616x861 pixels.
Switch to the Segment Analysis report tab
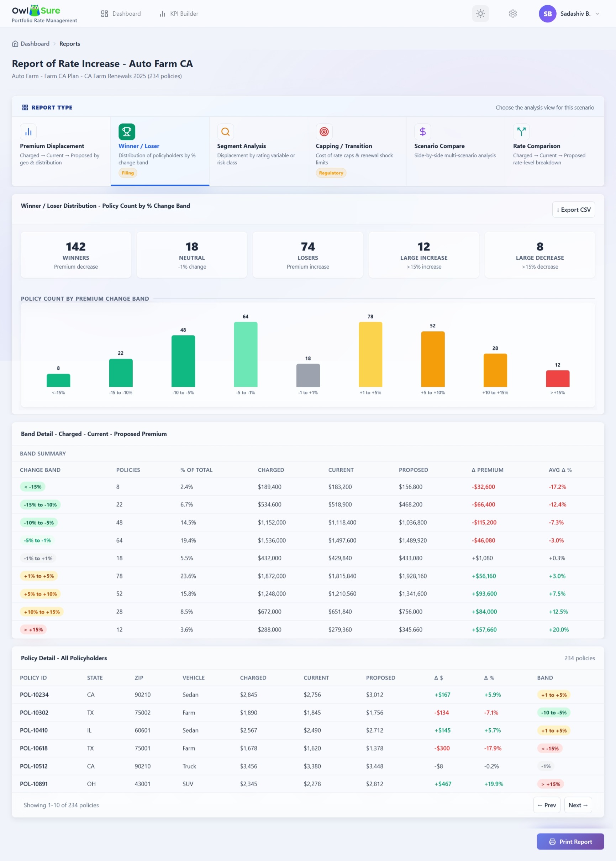258,151
